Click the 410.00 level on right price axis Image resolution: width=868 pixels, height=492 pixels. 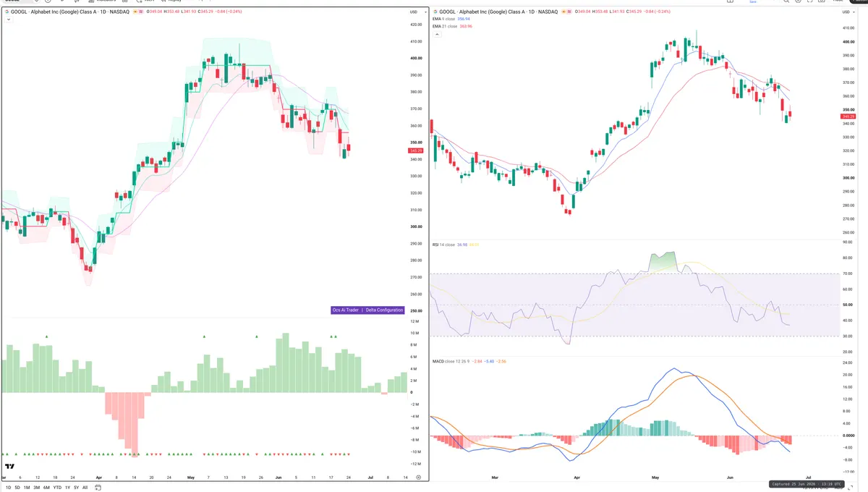tap(848, 28)
